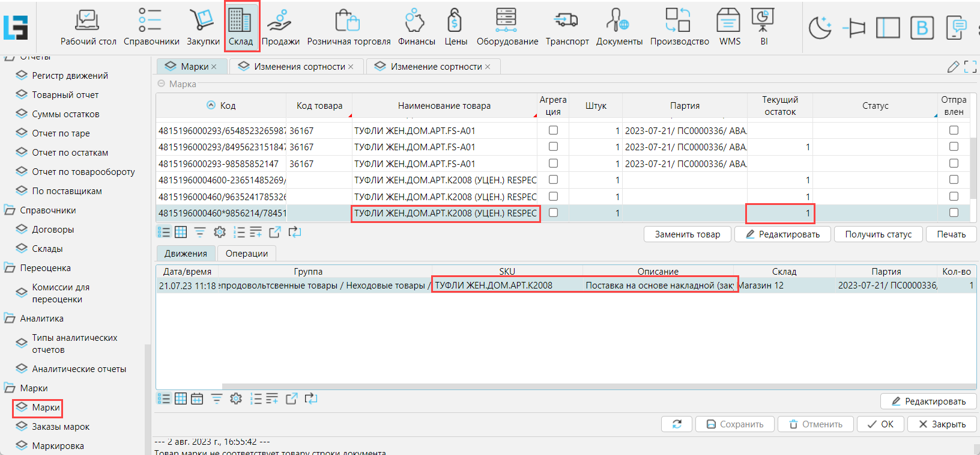Open the refresh button next to Сохранить
The width and height of the screenshot is (980, 455).
coord(677,424)
